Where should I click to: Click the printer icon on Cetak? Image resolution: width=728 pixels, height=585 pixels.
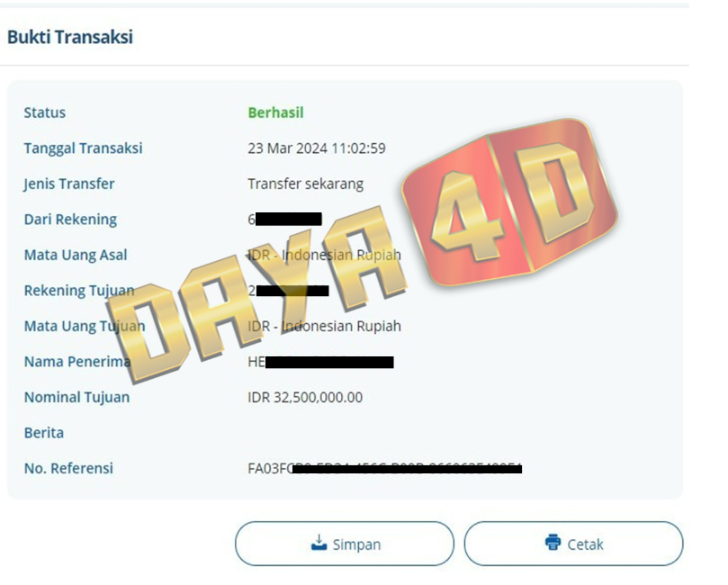click(x=553, y=543)
